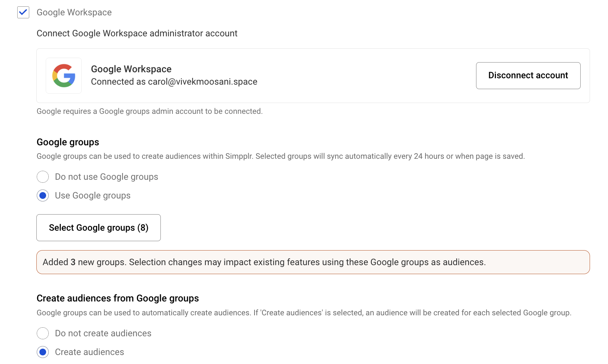Open the Select Google groups (8) button
This screenshot has width=608, height=364.
(x=99, y=228)
